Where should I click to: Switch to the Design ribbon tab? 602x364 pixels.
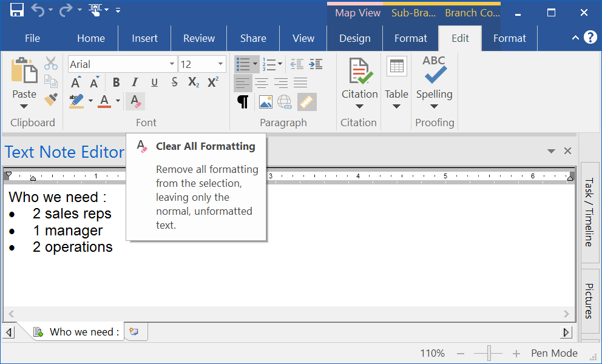tap(354, 37)
